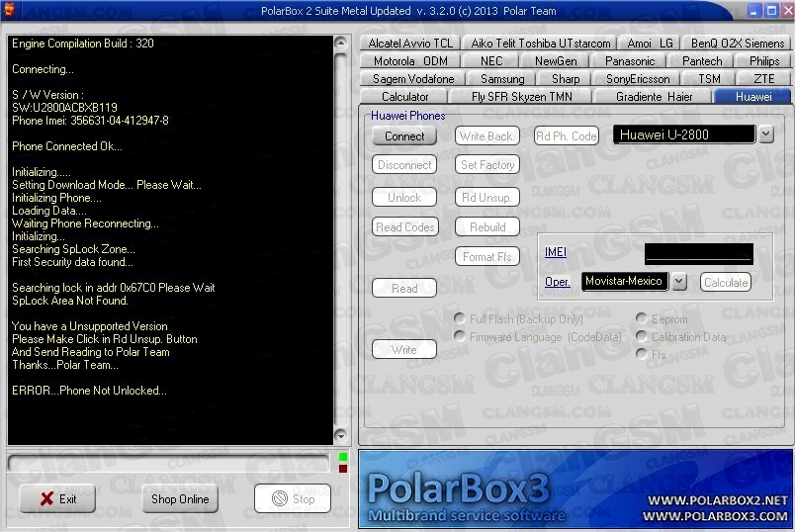Click the Huawei U-2800 model combo box

(684, 134)
